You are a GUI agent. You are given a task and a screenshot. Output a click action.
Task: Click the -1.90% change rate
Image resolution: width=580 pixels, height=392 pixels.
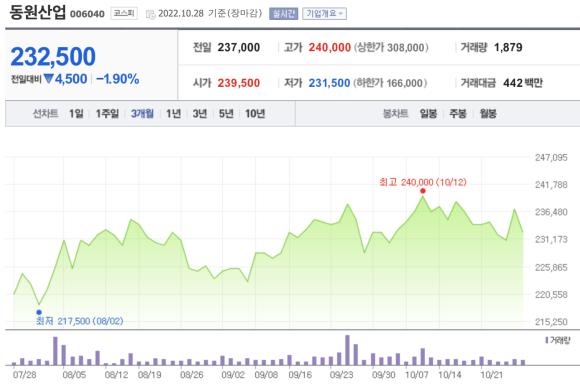[x=118, y=79]
